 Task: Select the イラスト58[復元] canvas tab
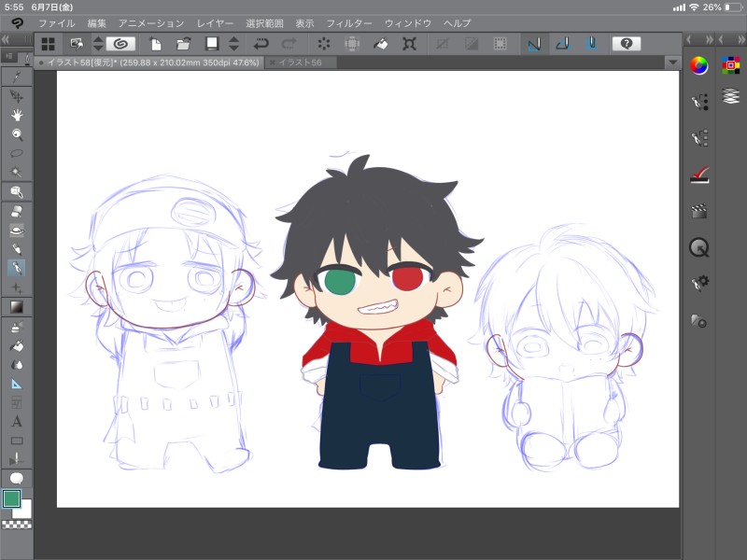coord(148,63)
